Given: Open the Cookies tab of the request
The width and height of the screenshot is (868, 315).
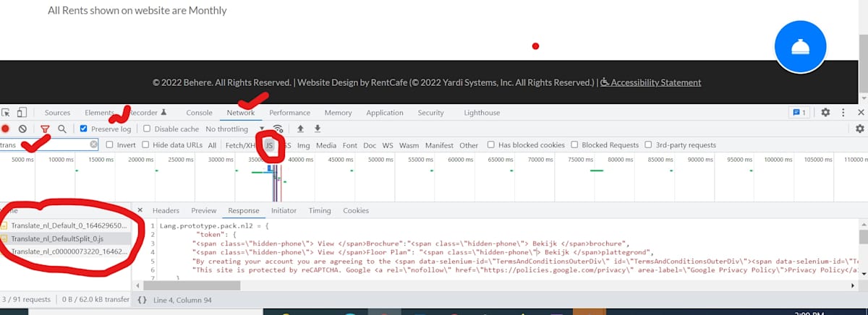Looking at the screenshot, I should coord(356,210).
